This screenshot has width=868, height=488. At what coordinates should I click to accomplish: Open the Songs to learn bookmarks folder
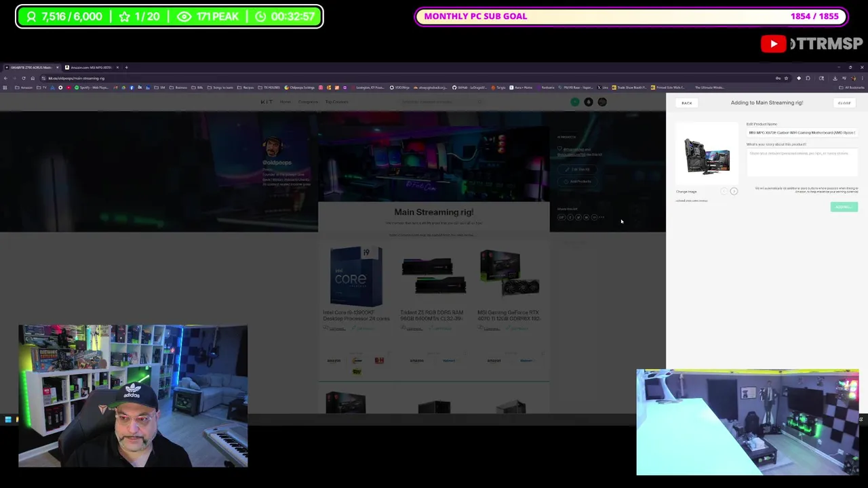(x=220, y=87)
